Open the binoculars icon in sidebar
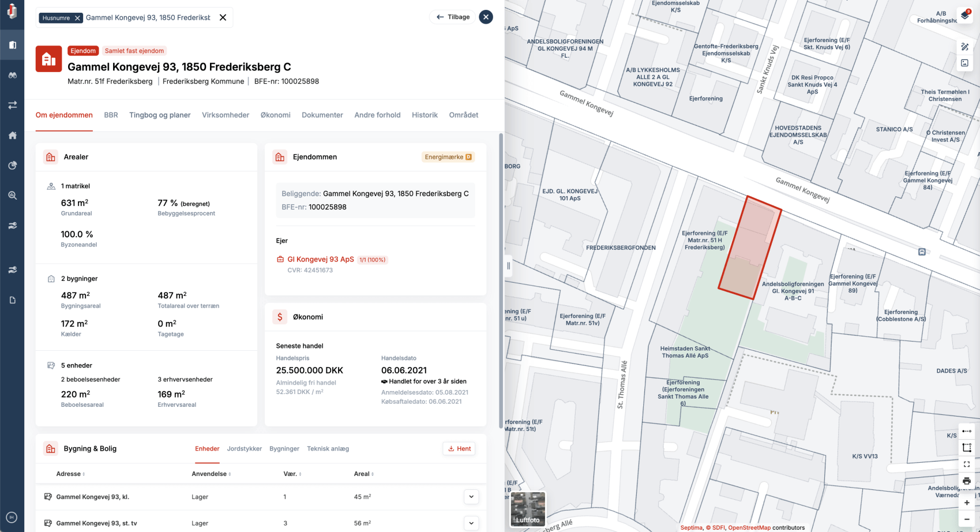 (x=12, y=75)
